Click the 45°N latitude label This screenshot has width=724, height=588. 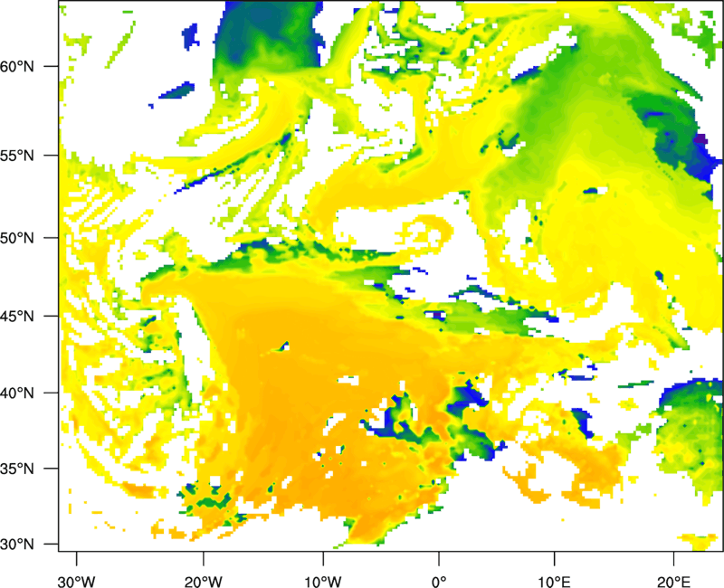pyautogui.click(x=17, y=317)
